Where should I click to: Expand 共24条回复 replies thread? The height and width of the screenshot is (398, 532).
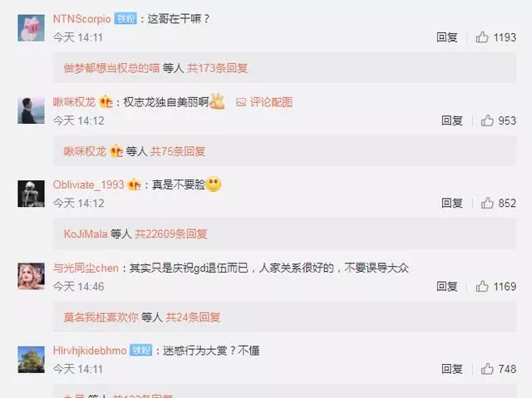pyautogui.click(x=193, y=317)
